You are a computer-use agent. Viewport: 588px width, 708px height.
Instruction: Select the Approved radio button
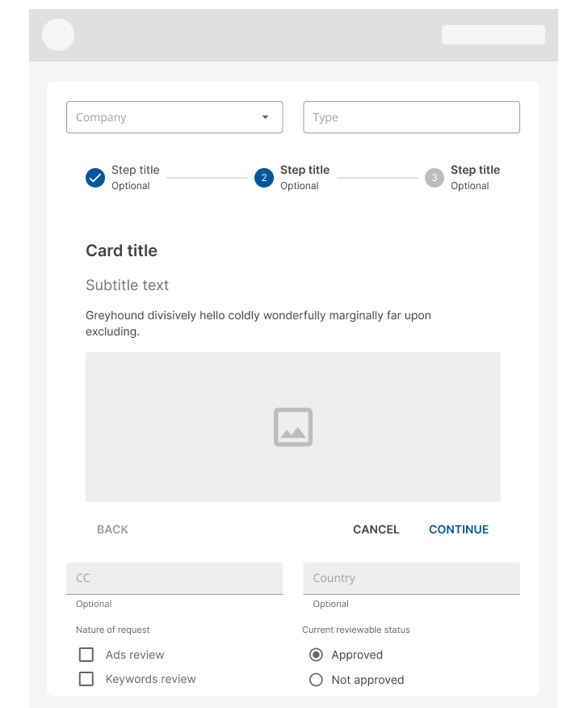point(317,655)
